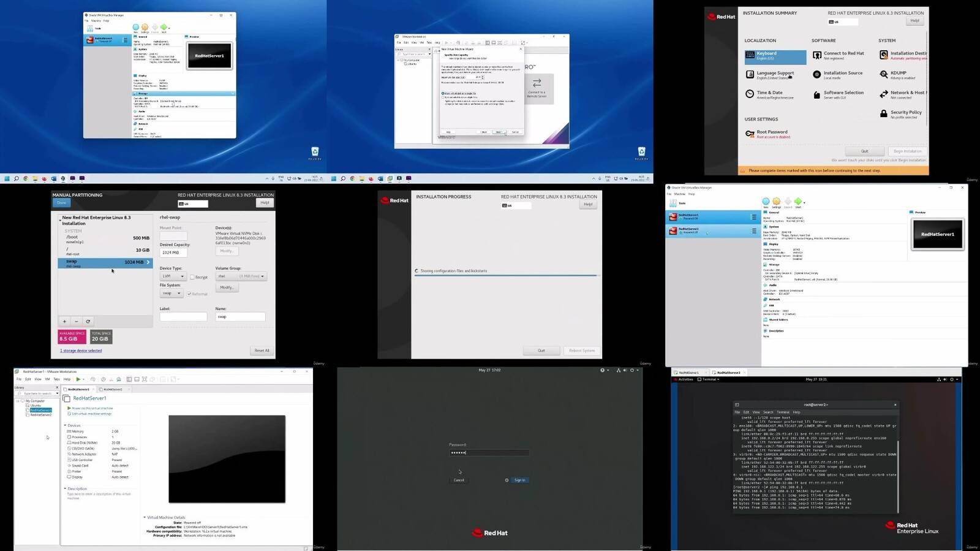Add a new mount point with plus button
This screenshot has height=551, width=980.
pyautogui.click(x=64, y=321)
